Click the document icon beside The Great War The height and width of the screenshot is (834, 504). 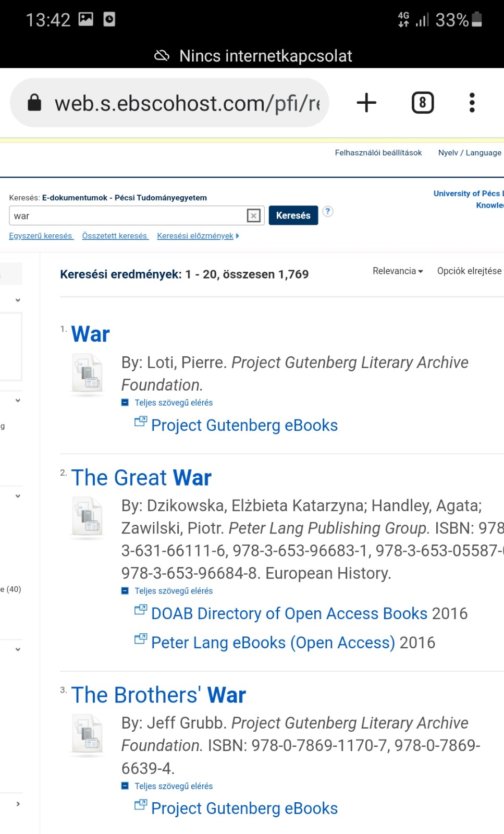88,517
